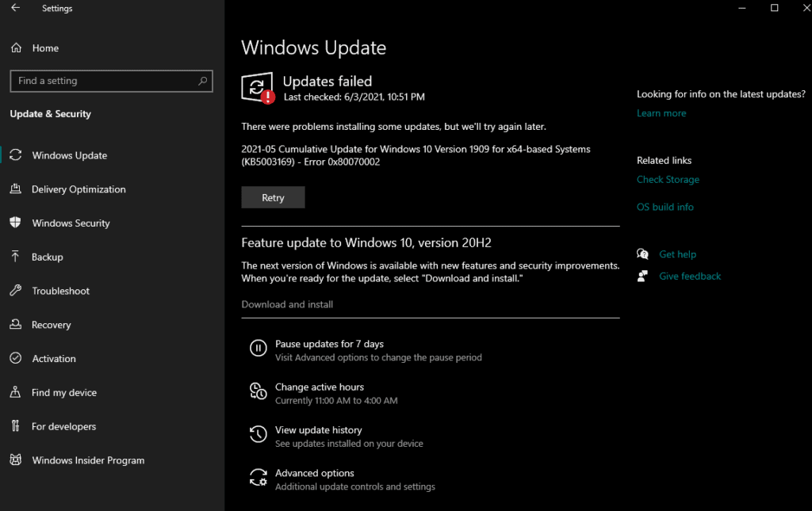
Task: Open Windows Security shield icon
Action: 15,223
